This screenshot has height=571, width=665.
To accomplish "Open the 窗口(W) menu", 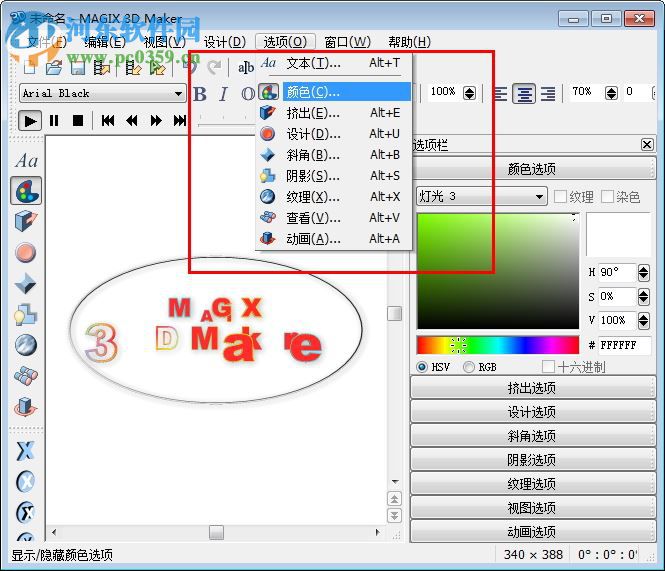I will coord(347,42).
